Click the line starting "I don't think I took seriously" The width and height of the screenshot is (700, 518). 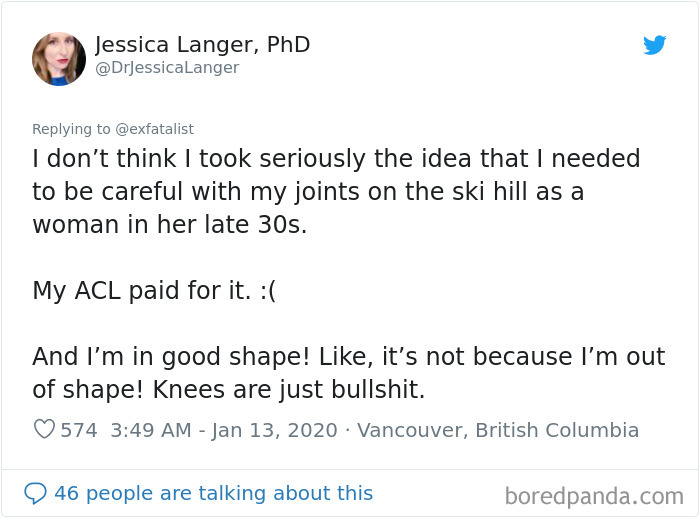click(336, 159)
